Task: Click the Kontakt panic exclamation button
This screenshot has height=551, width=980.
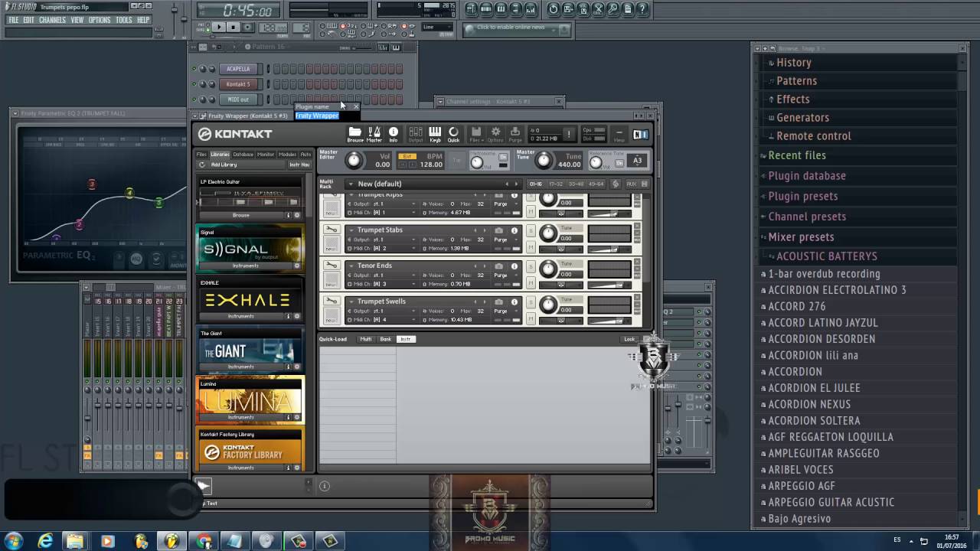Action: pyautogui.click(x=568, y=134)
